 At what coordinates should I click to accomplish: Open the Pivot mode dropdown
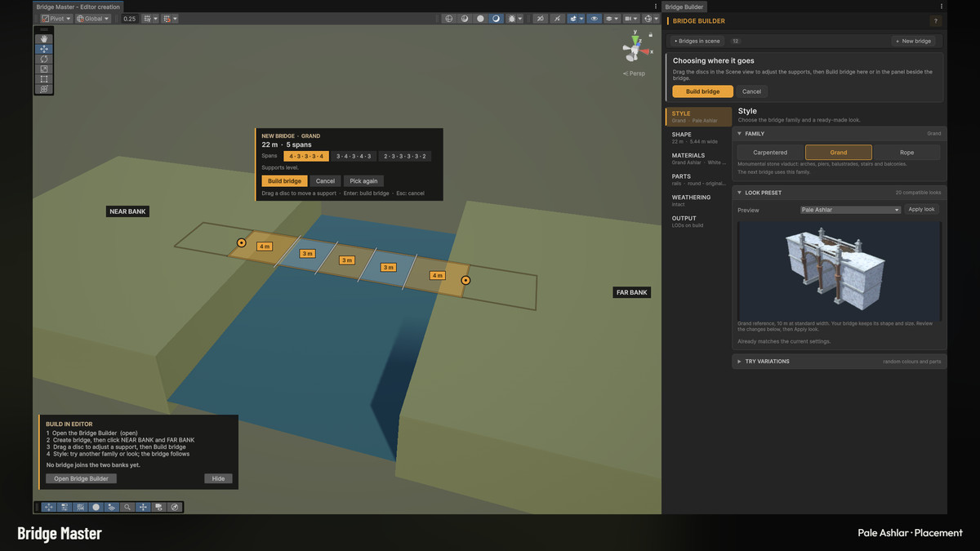56,18
